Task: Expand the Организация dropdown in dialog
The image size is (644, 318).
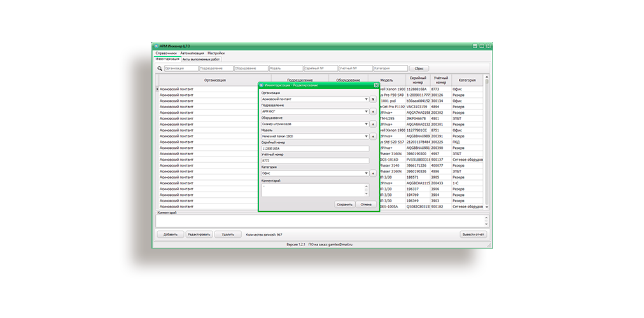Action: coord(367,99)
